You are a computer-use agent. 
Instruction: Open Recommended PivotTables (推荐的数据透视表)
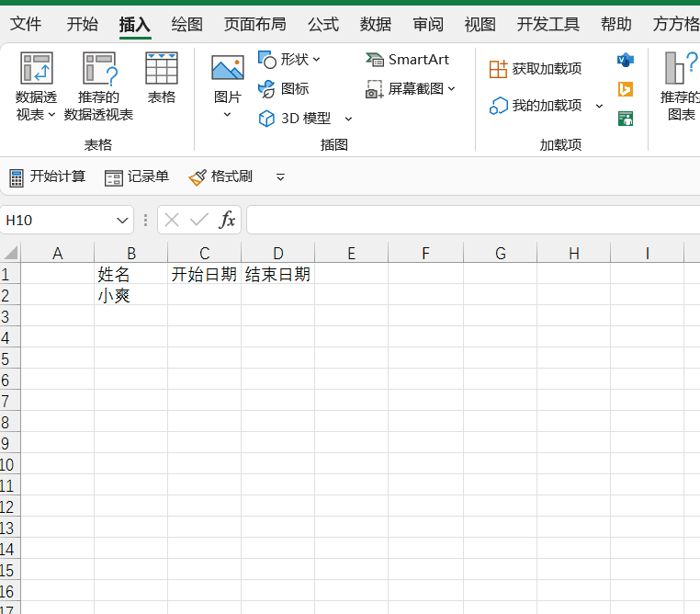(x=98, y=86)
